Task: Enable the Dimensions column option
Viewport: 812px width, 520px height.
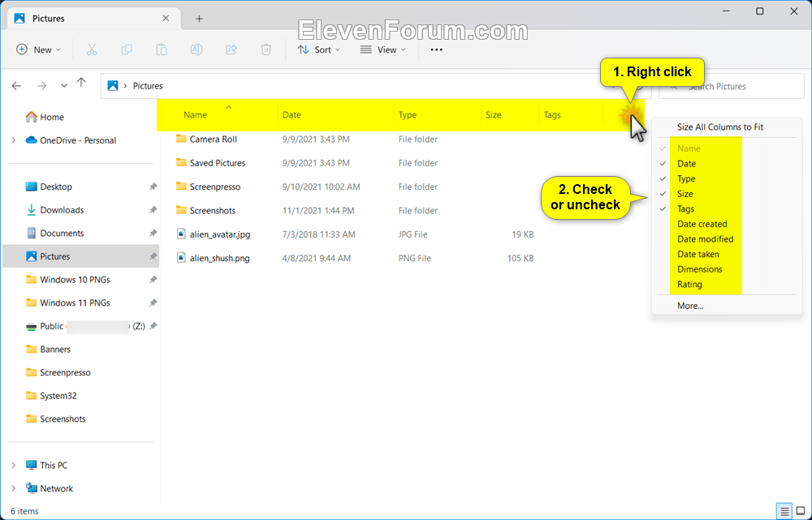Action: tap(700, 269)
